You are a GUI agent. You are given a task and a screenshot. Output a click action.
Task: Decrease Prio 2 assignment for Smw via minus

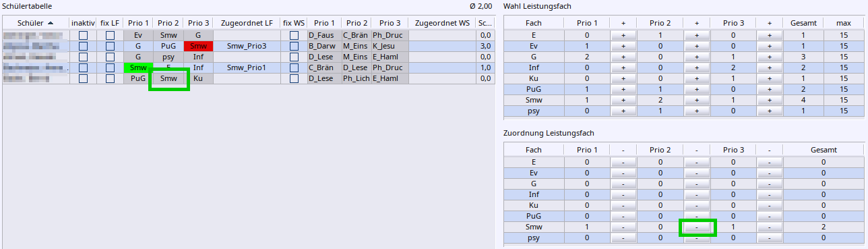point(697,227)
